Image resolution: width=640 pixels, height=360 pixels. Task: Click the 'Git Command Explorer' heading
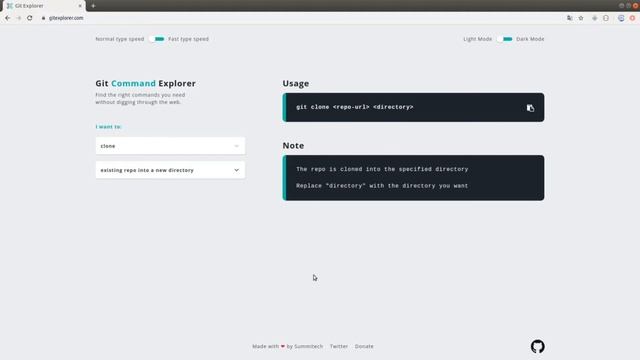tap(145, 83)
